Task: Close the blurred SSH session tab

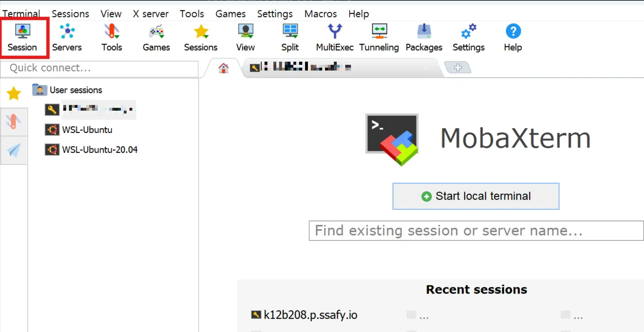Action: coord(427,67)
